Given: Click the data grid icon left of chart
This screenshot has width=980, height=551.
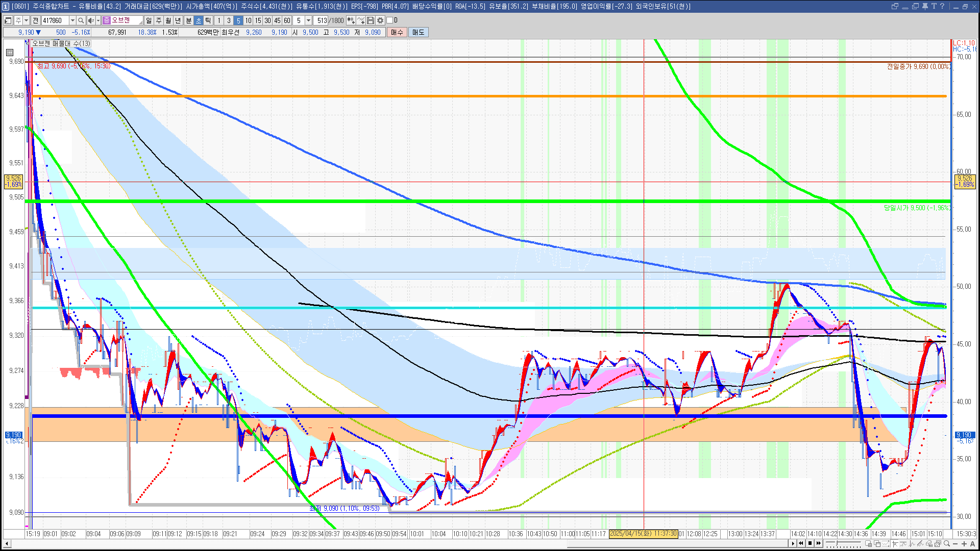Looking at the screenshot, I should (10, 52).
